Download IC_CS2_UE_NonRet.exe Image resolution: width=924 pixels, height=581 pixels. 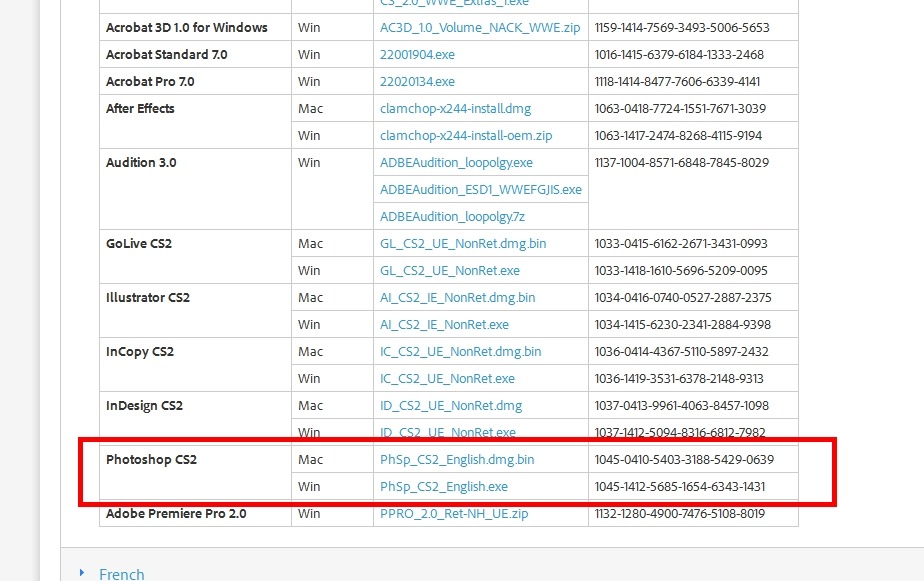click(447, 379)
